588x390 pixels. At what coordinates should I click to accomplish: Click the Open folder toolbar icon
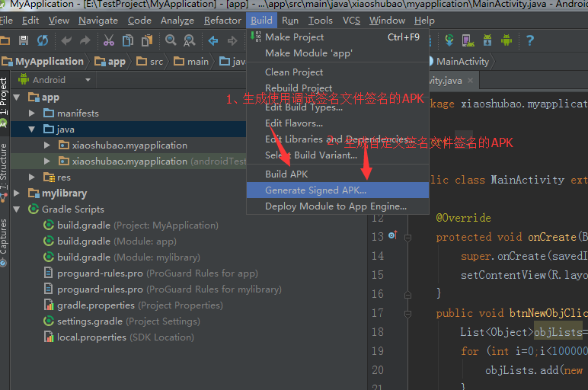pyautogui.click(x=5, y=40)
